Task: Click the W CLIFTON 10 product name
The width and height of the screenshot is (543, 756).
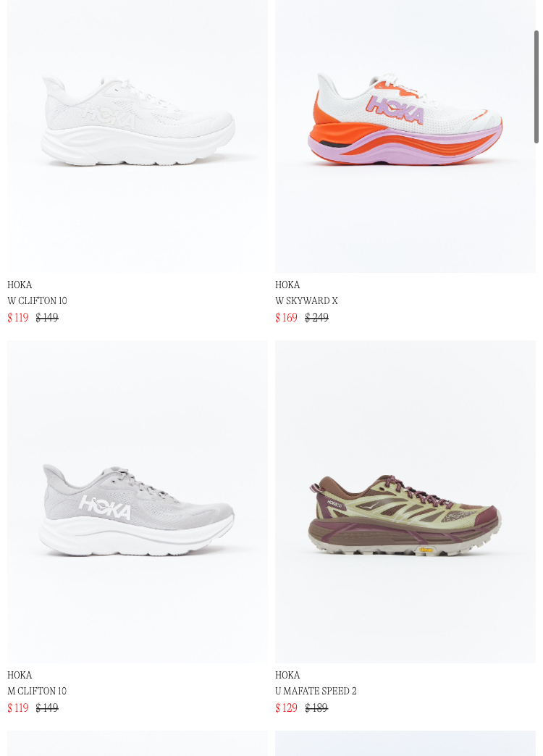Action: [x=37, y=301]
